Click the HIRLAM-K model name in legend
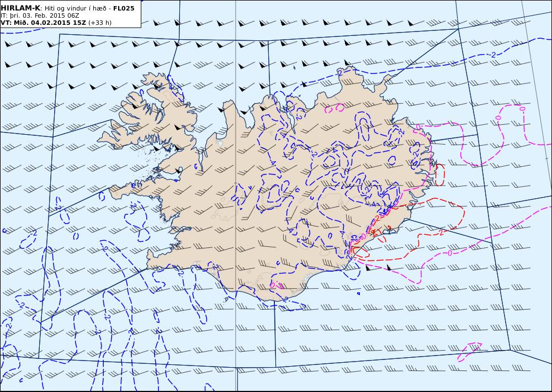The height and width of the screenshot is (392, 552). tap(21, 8)
